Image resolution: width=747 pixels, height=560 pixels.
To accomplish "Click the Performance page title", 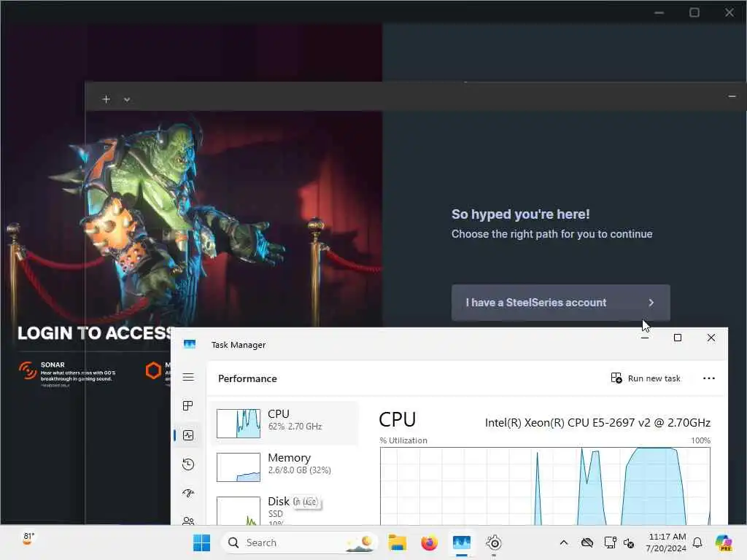I will pyautogui.click(x=247, y=378).
